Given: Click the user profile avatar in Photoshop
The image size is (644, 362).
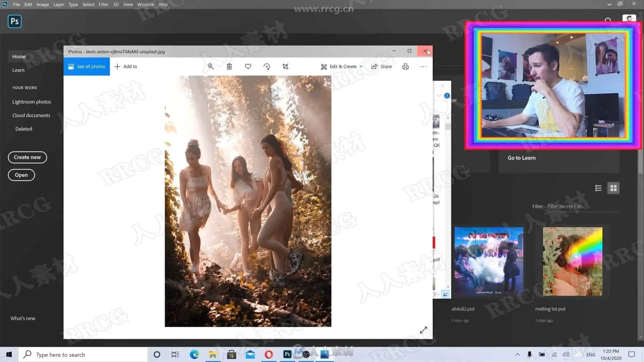Looking at the screenshot, I should pyautogui.click(x=629, y=19).
